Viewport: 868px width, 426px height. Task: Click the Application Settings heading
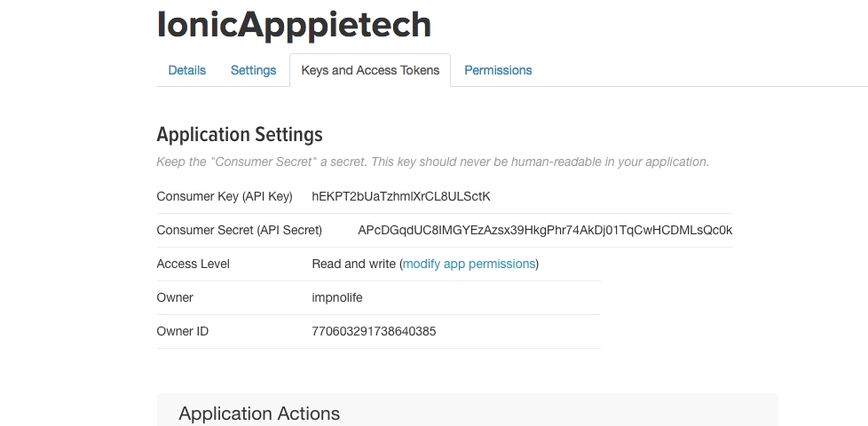click(x=240, y=135)
